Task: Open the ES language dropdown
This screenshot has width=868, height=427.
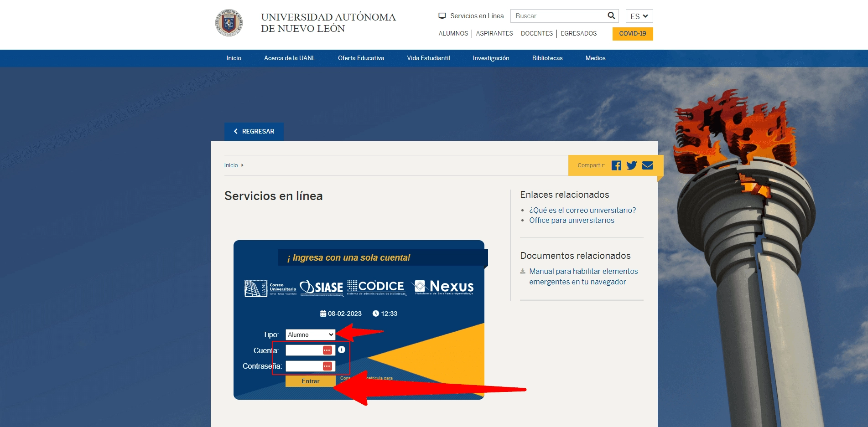Action: [x=639, y=15]
